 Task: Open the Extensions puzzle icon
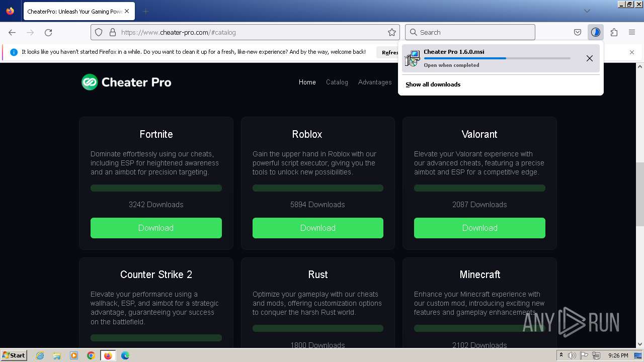[614, 32]
